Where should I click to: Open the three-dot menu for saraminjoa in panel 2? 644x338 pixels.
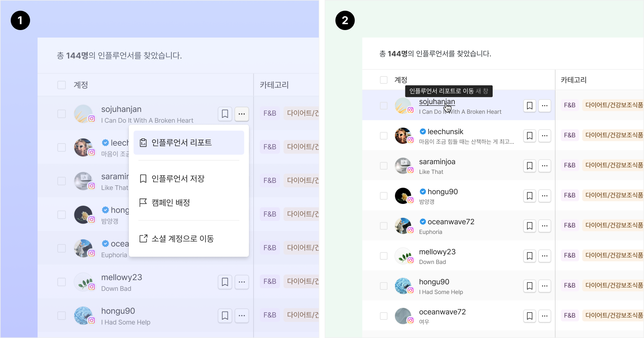click(545, 166)
